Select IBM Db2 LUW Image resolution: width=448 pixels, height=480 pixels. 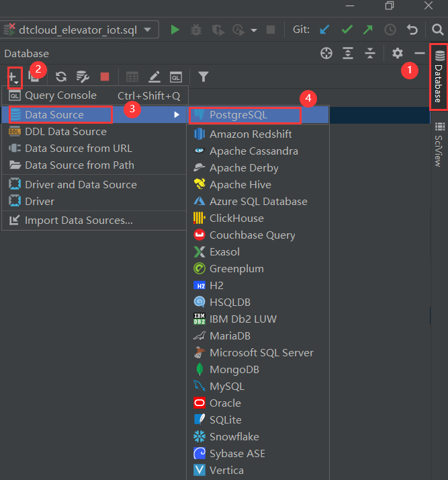[x=258, y=319]
